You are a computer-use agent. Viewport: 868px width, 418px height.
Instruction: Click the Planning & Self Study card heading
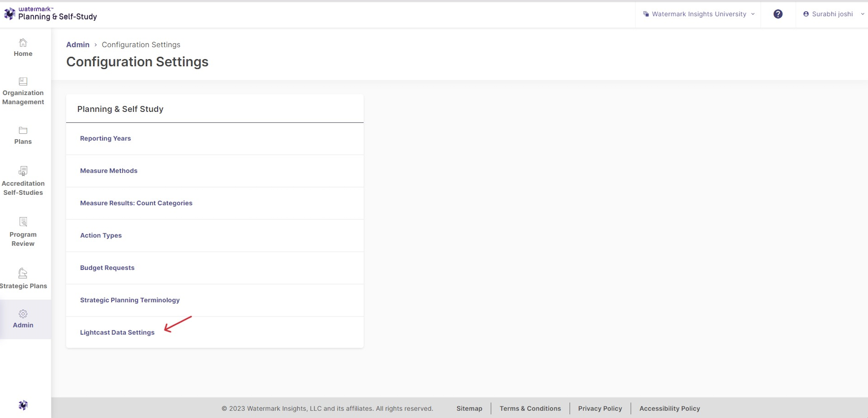pos(120,109)
